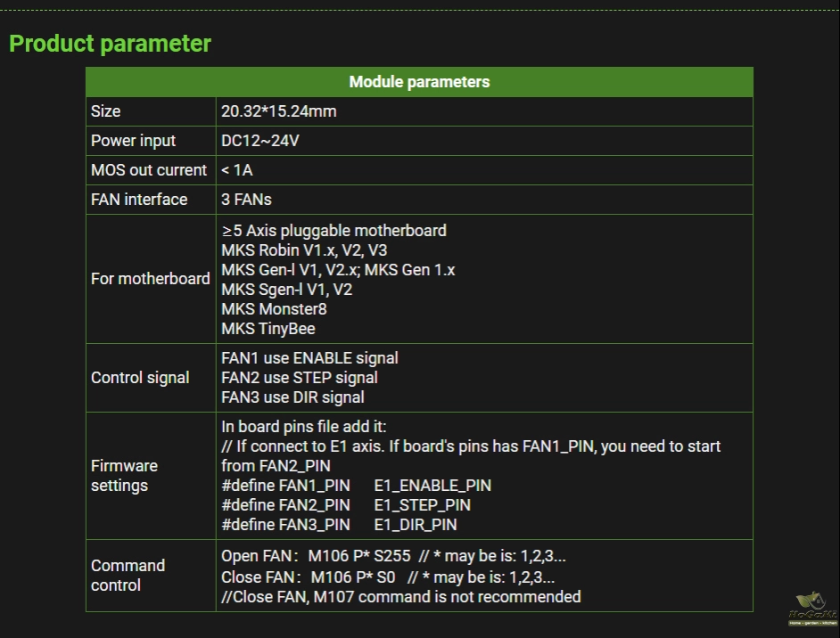Click the "Module parameters" table header
The width and height of the screenshot is (840, 638).
coord(419,82)
